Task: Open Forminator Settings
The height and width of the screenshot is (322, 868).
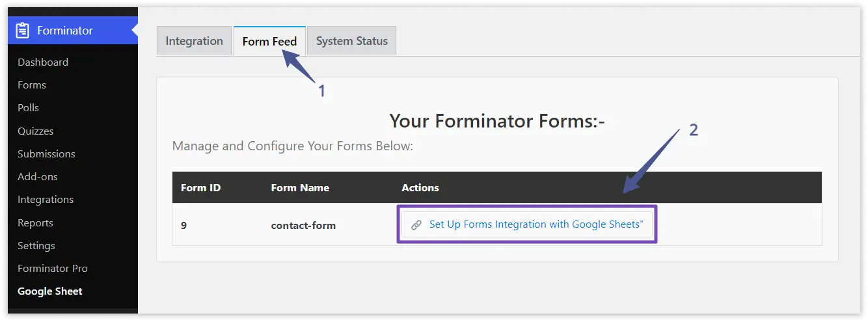Action: point(36,246)
